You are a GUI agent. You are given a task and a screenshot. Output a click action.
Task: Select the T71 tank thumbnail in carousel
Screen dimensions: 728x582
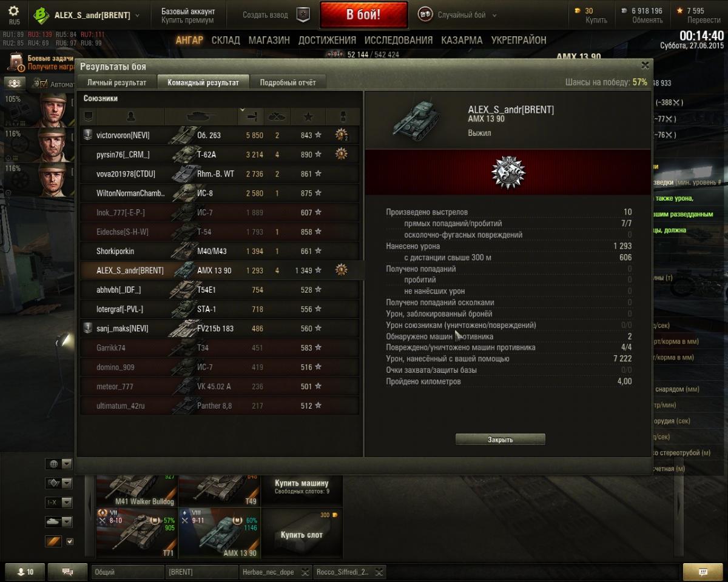tap(136, 533)
